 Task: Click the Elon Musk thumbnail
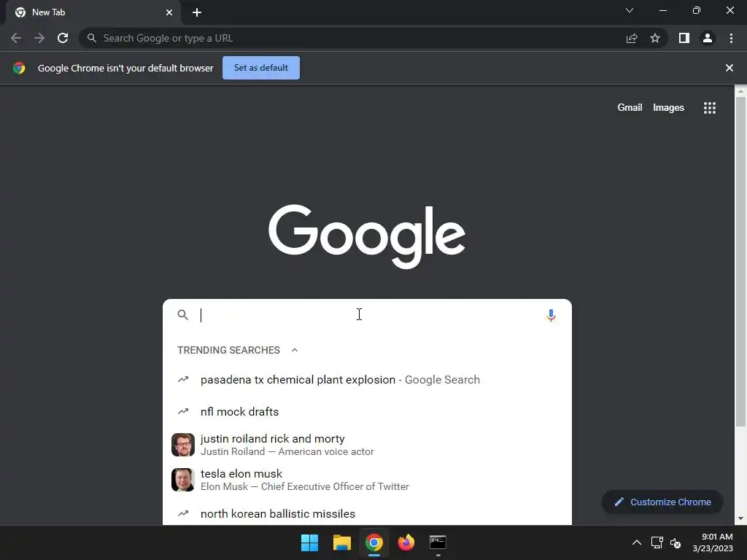(x=183, y=480)
